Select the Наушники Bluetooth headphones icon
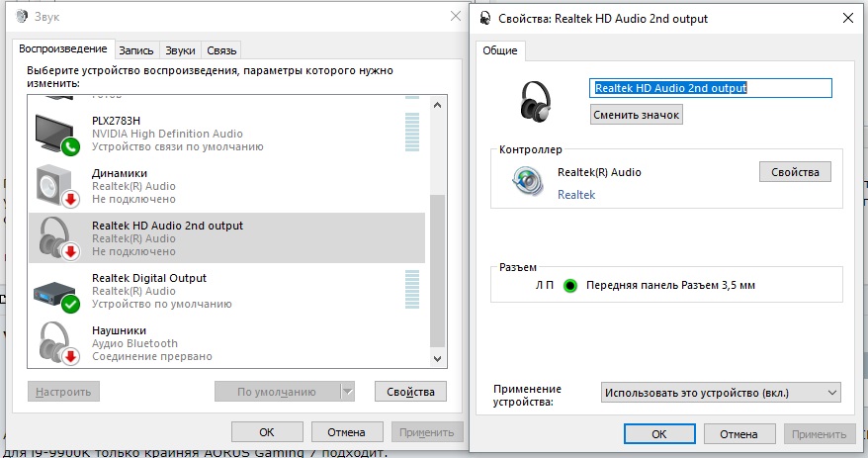This screenshot has height=458, width=868. coord(58,343)
